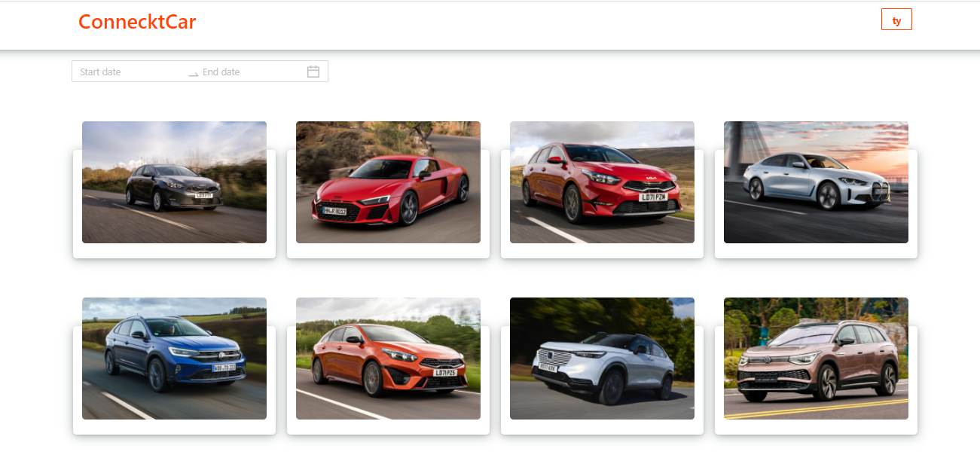Select the blue Volkswagen crossover photo

click(174, 359)
